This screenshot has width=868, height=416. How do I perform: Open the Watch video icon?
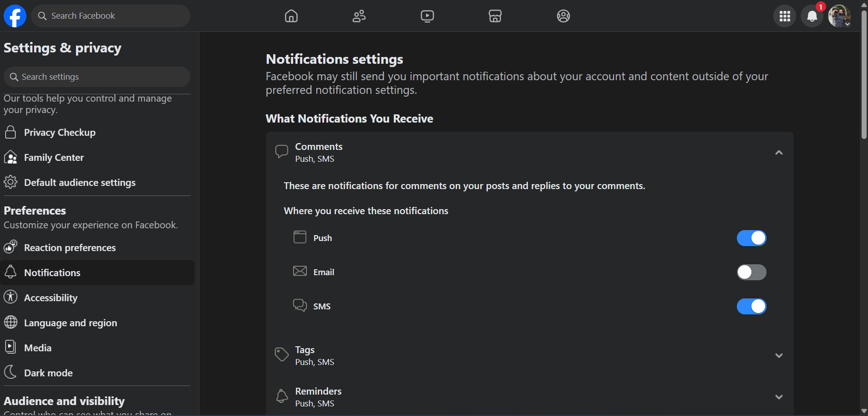[x=427, y=16]
